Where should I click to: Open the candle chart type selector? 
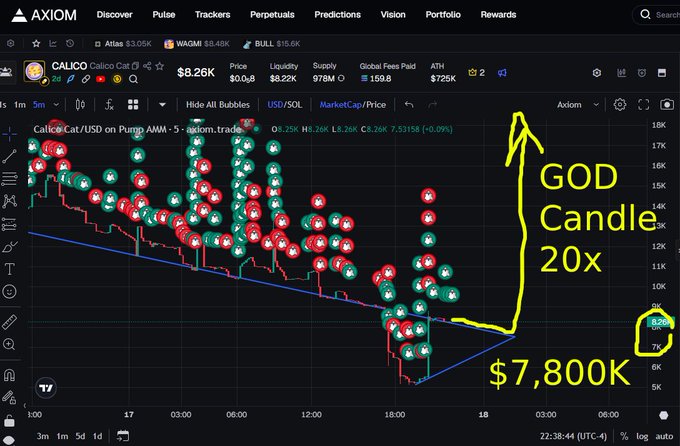click(x=80, y=105)
